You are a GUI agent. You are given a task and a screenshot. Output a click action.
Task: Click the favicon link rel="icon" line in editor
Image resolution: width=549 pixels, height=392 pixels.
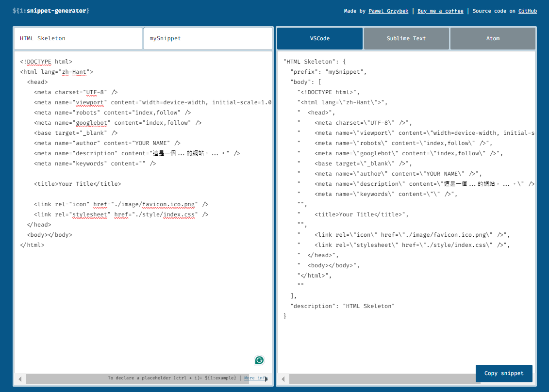tap(121, 204)
